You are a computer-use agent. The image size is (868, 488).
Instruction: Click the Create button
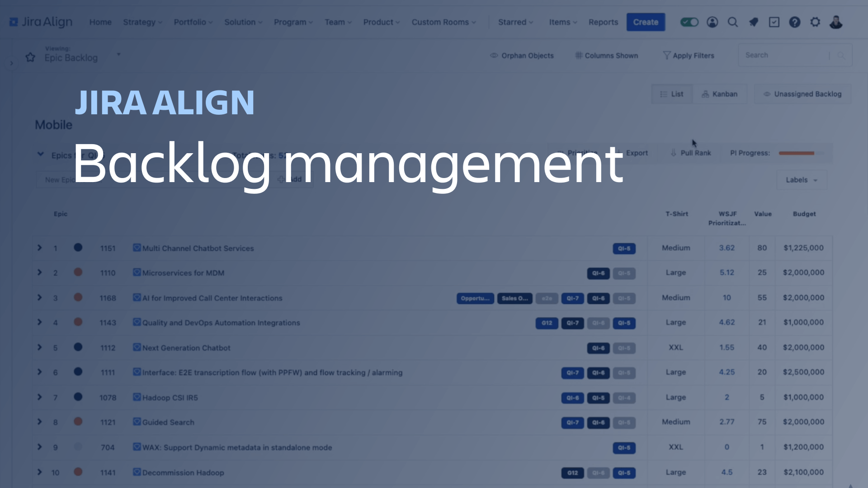pos(646,22)
